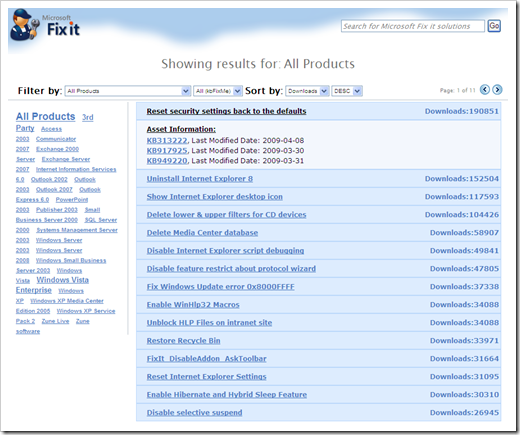Select All Products in the sidebar
This screenshot has height=435, width=520.
click(x=46, y=117)
